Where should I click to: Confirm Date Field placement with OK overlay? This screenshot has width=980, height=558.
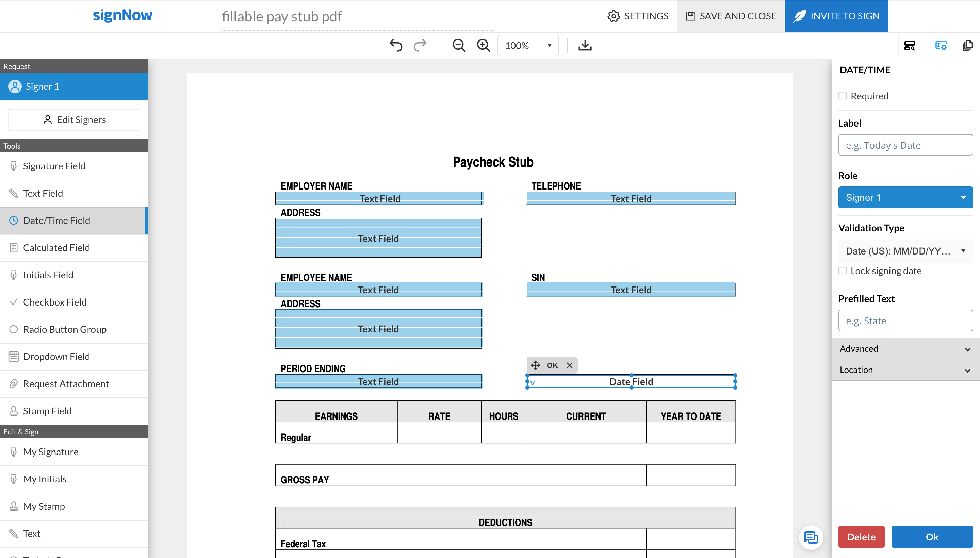[552, 365]
